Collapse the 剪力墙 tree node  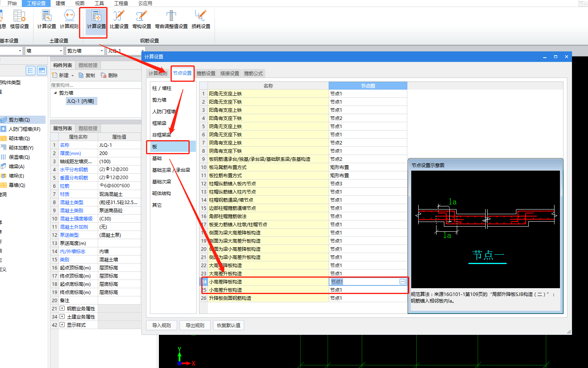(55, 93)
